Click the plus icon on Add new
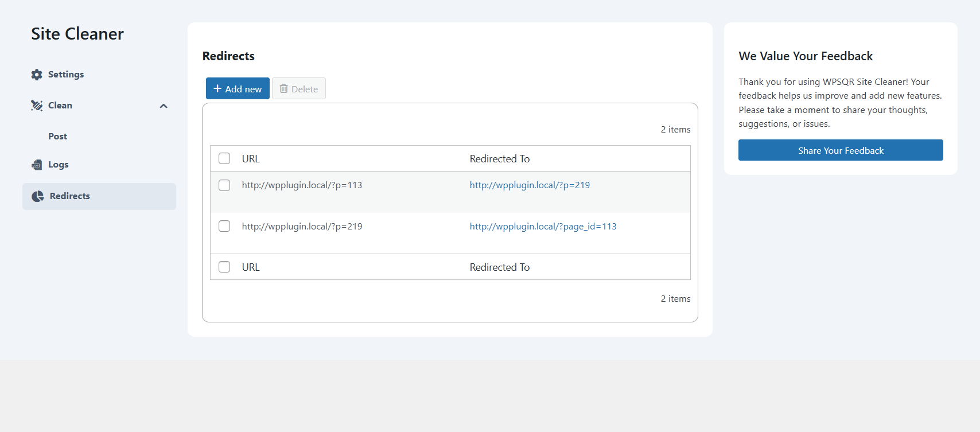This screenshot has width=980, height=432. [217, 89]
